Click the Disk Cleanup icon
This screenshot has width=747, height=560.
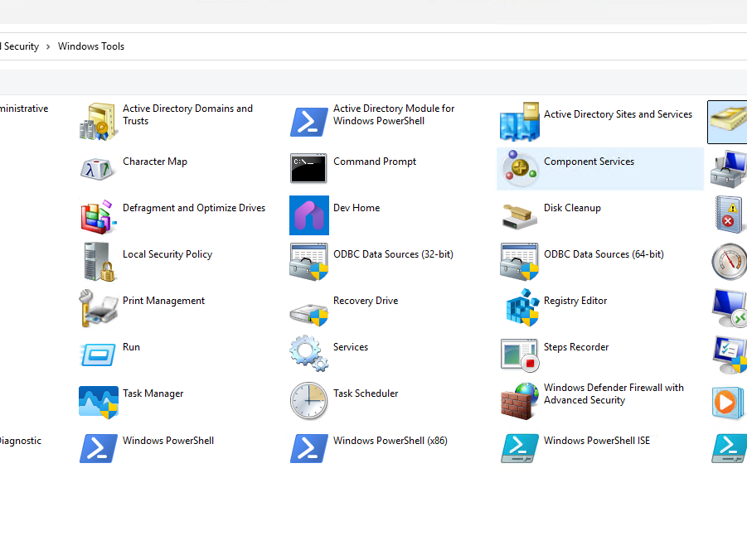coord(520,215)
